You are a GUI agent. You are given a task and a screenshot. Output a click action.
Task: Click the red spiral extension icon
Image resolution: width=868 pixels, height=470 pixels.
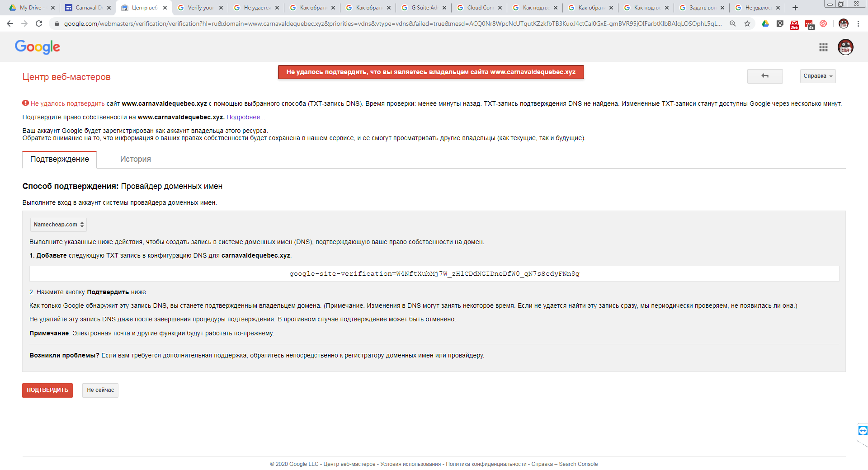coord(824,23)
